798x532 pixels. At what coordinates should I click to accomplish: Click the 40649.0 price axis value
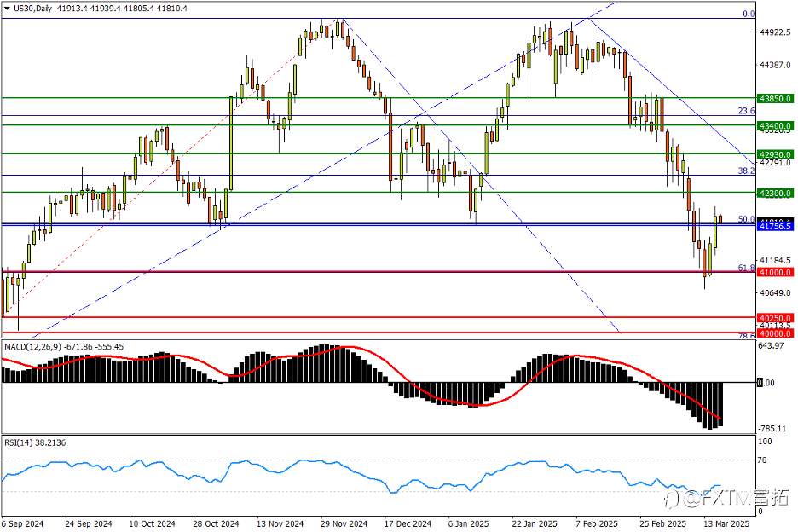point(775,292)
